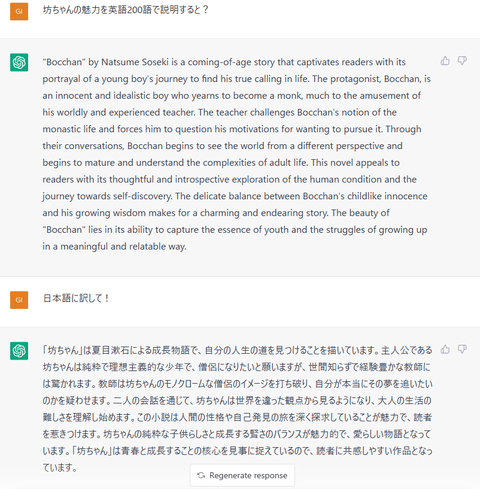Click the orange user avatar beside 日本語に訳して
This screenshot has width=480, height=489.
[19, 300]
